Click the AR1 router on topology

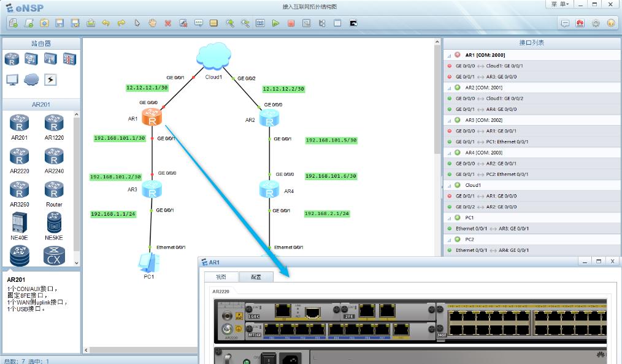151,116
